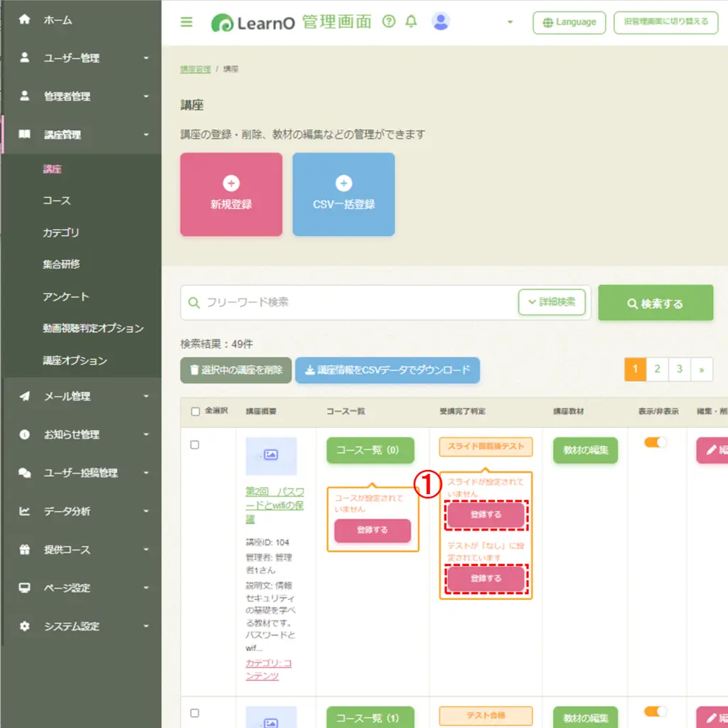Viewport: 728px width, 728px height.
Task: Click the フリーワード検索 input field
Action: 349,302
